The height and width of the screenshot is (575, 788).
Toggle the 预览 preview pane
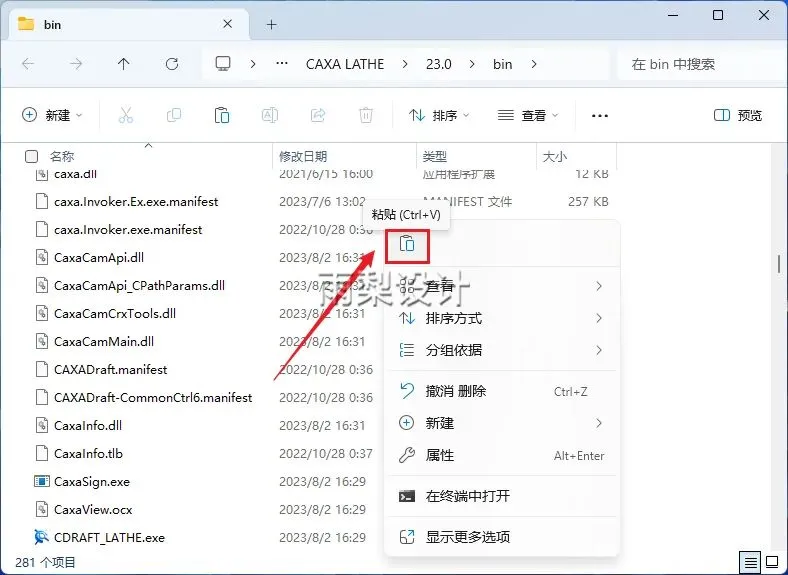[x=737, y=116]
